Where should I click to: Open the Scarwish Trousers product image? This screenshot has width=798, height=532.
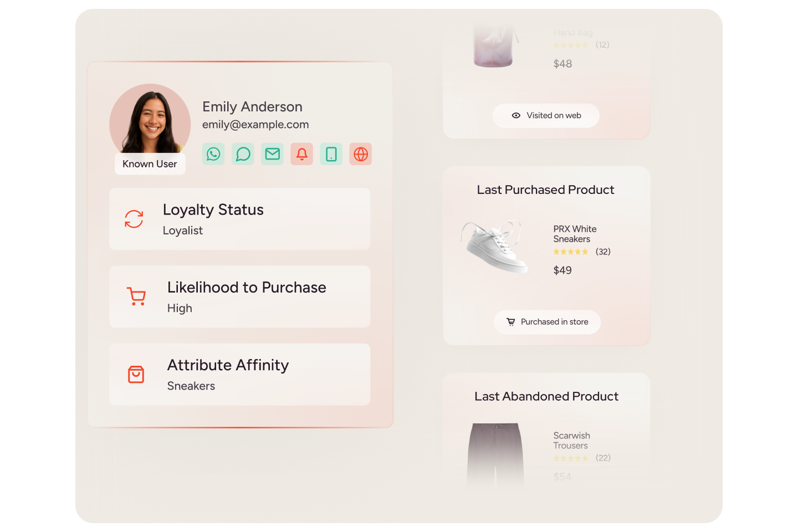click(x=495, y=456)
